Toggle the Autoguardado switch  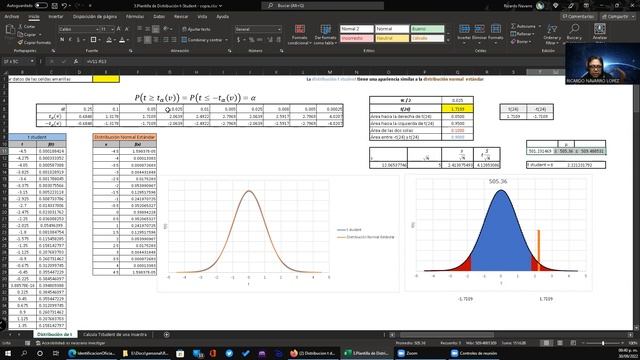click(x=41, y=6)
